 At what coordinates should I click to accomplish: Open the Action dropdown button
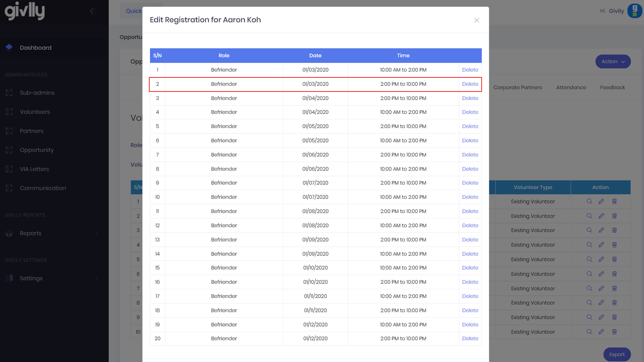[613, 62]
